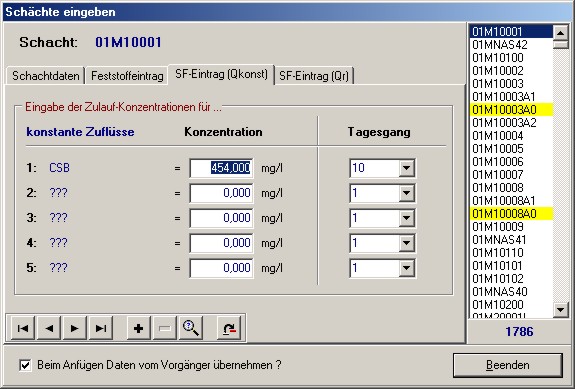This screenshot has height=389, width=575.
Task: Click the concentration field of row 3
Action: 221,218
